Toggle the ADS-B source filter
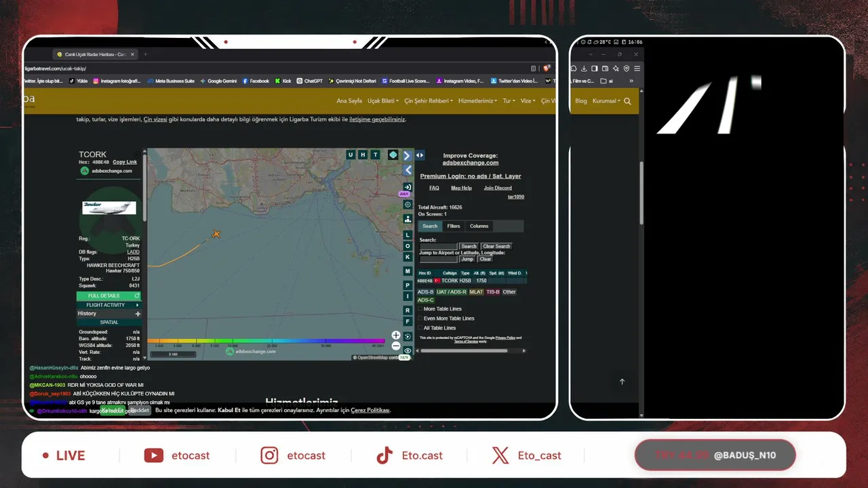Image resolution: width=868 pixels, height=488 pixels. (x=425, y=292)
